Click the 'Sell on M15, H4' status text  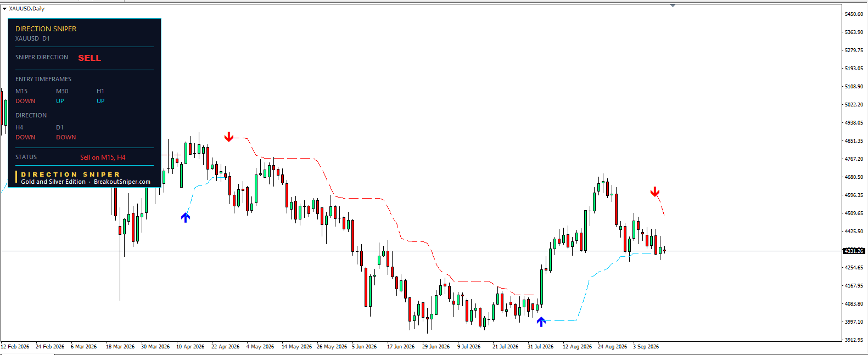[103, 157]
